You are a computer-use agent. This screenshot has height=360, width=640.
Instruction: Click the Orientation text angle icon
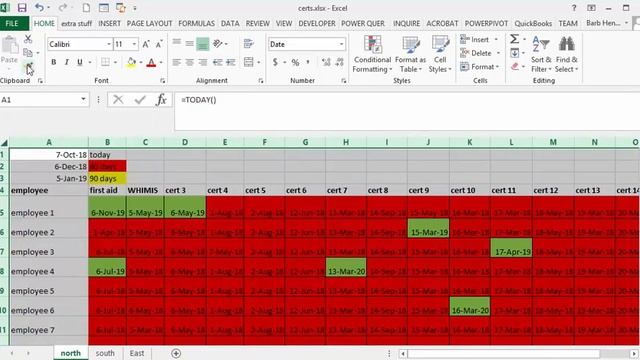tap(218, 44)
